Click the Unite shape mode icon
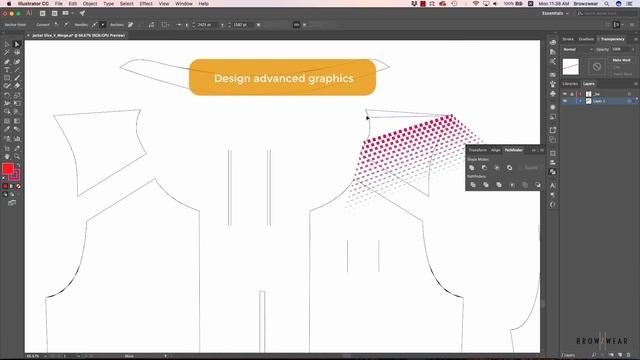 (472, 168)
